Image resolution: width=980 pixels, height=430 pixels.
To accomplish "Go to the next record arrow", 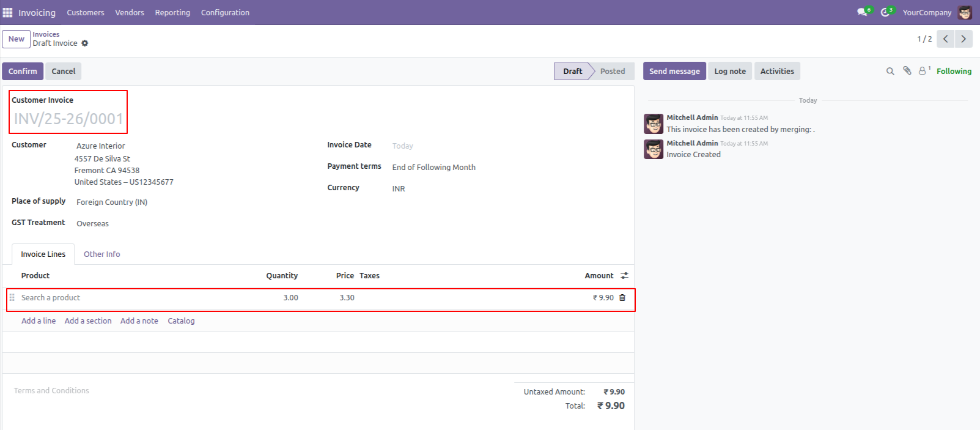I will [x=963, y=39].
